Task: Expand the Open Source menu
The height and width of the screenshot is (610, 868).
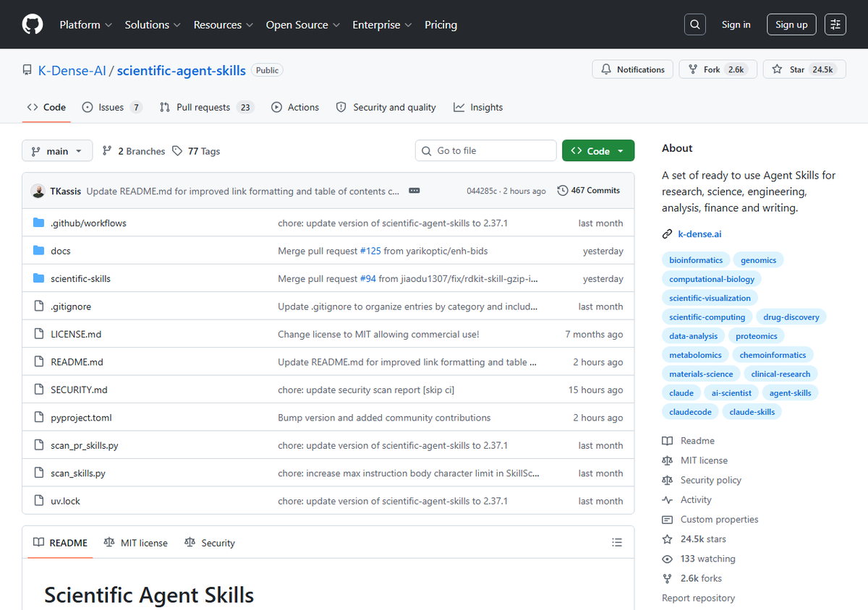Action: click(x=303, y=25)
